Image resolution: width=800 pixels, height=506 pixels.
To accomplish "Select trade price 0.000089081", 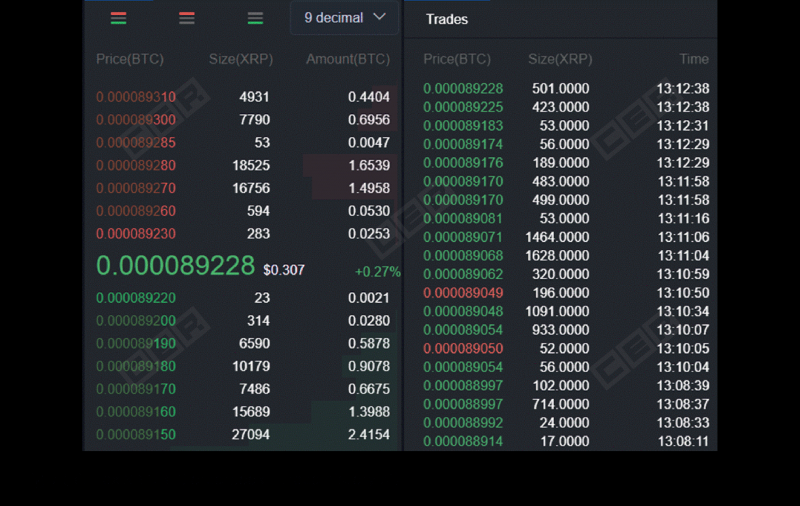I will pyautogui.click(x=463, y=219).
